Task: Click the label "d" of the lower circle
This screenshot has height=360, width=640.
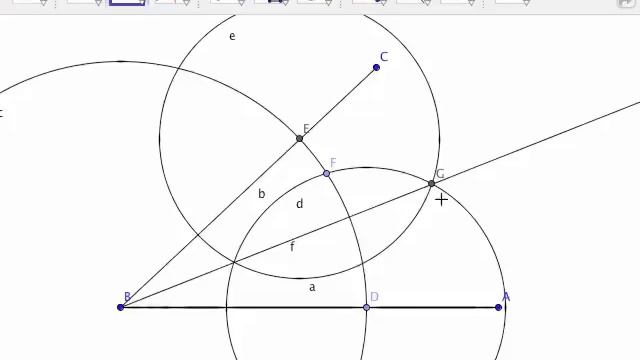Action: [x=300, y=203]
